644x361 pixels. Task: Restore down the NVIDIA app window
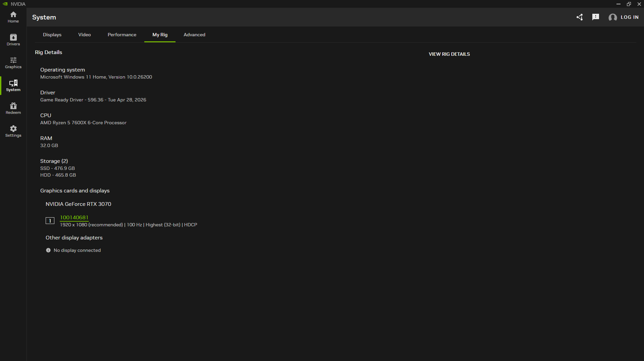pyautogui.click(x=629, y=4)
